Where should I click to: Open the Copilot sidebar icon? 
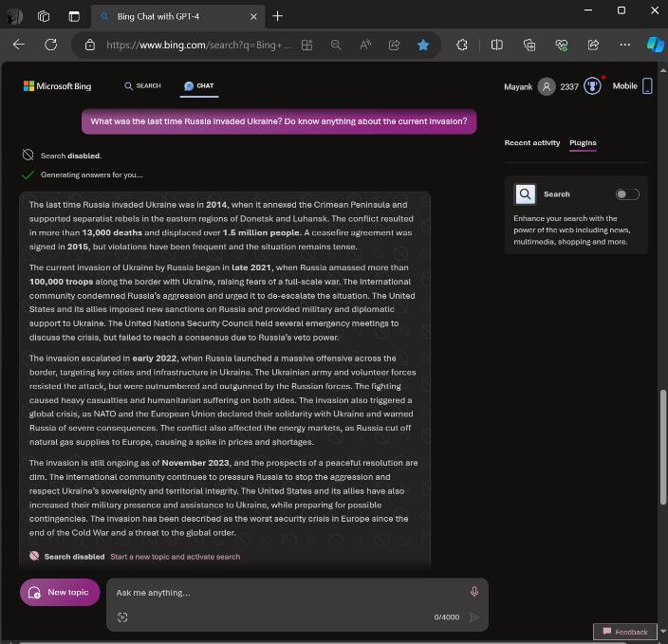(656, 45)
